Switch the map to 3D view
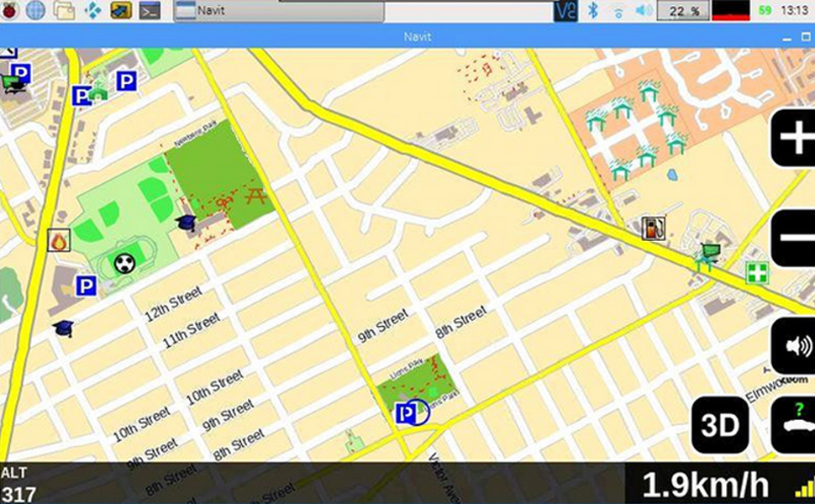The height and width of the screenshot is (504, 815). [720, 425]
